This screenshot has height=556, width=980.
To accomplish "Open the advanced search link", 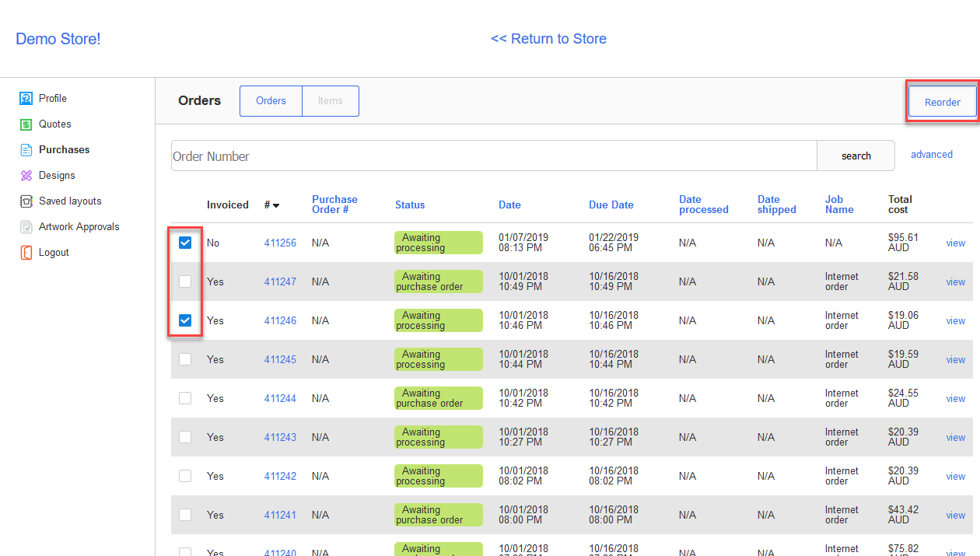I will click(932, 154).
